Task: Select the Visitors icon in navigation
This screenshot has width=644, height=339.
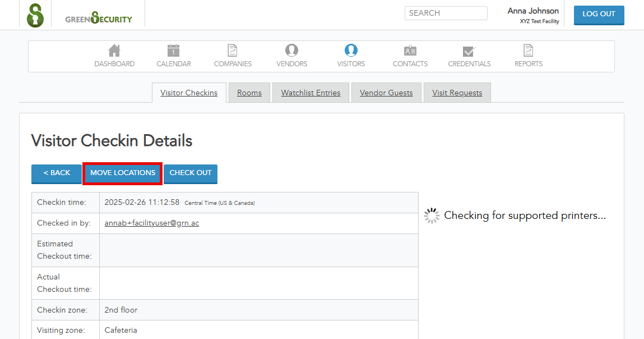Action: click(x=351, y=51)
